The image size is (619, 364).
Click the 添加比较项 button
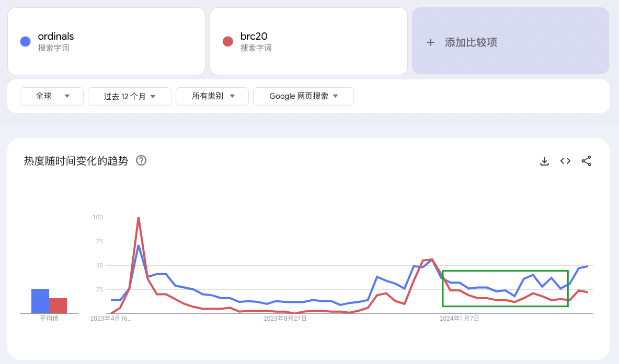pos(510,41)
